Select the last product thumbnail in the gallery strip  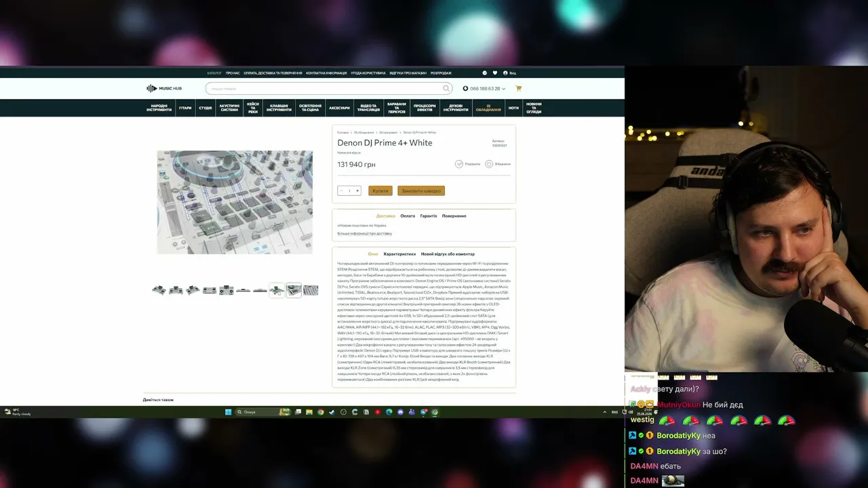(311, 290)
